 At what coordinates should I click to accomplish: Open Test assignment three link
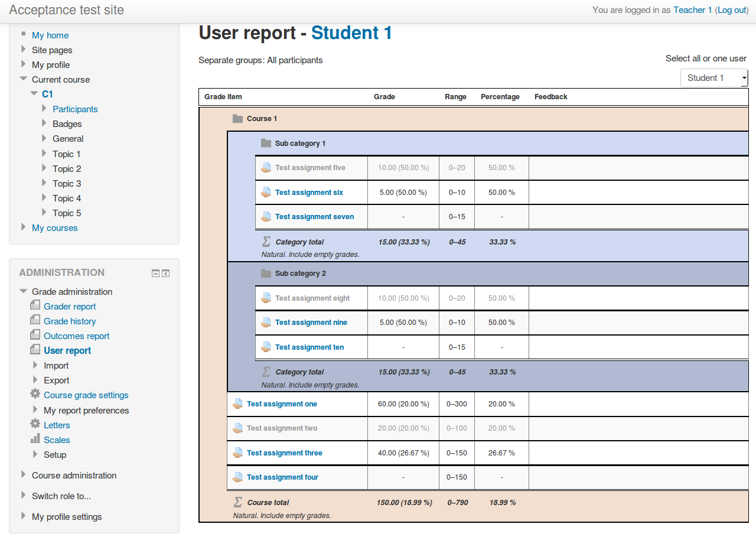point(285,453)
